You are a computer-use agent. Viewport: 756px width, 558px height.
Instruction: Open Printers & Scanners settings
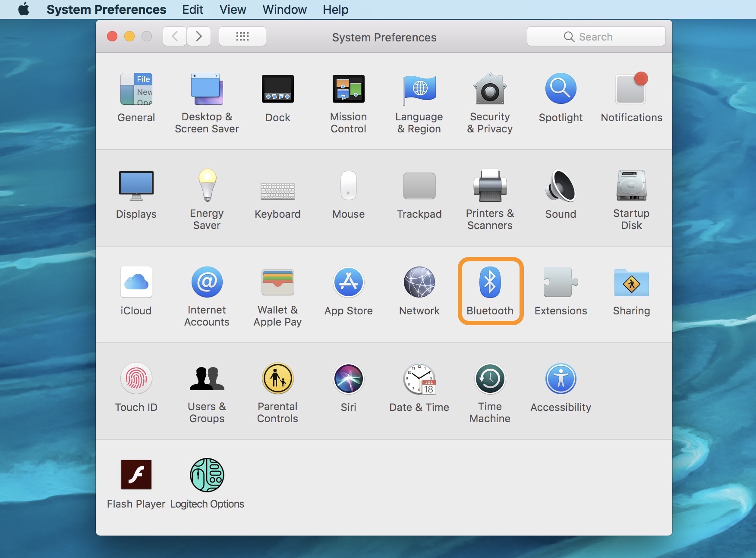[490, 186]
